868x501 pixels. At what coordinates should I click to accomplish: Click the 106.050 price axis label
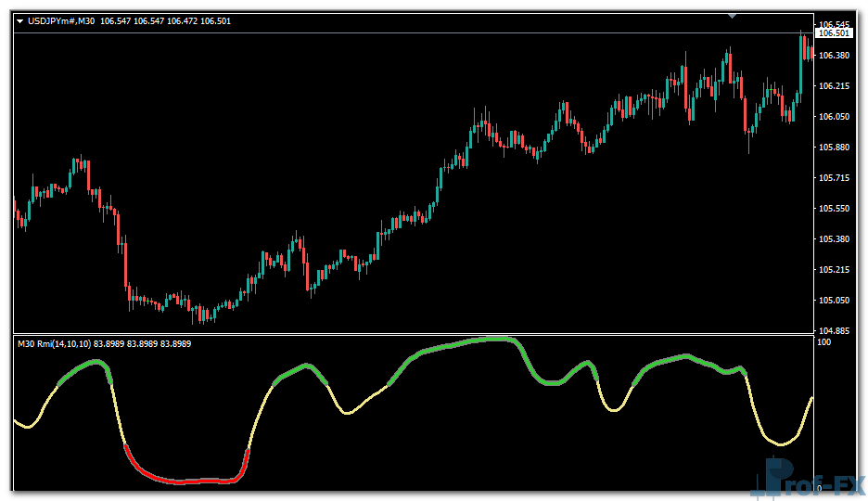(x=835, y=117)
